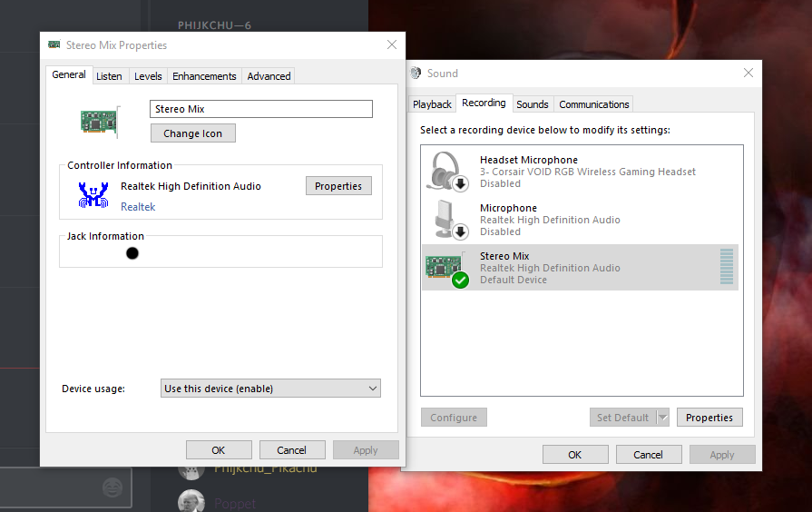Click Apply in the Sound window

[722, 455]
